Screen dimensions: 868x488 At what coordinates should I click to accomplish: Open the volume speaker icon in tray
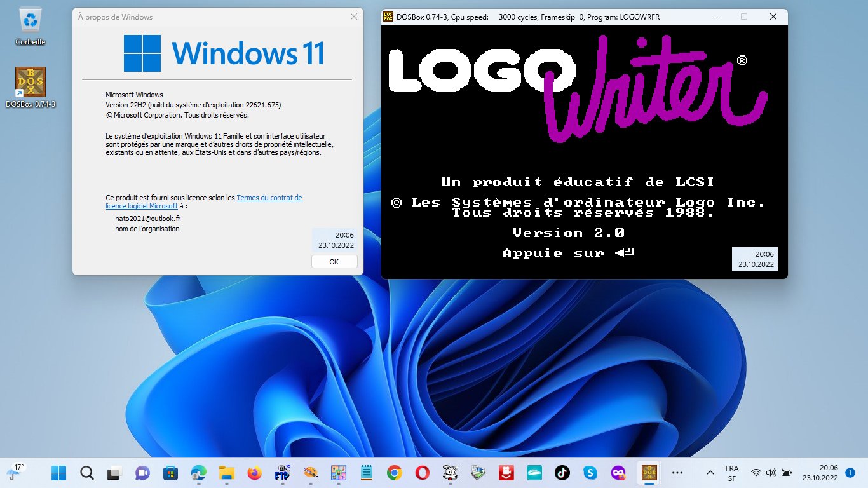point(771,473)
